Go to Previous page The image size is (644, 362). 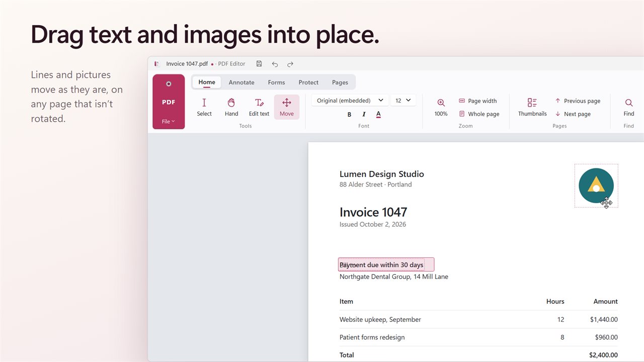[578, 101]
